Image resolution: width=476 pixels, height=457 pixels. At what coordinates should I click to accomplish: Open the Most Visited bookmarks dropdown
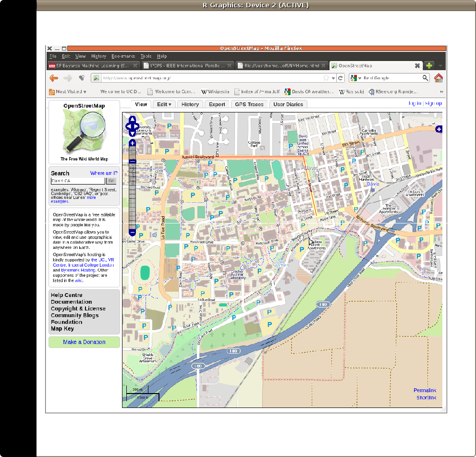pos(68,91)
